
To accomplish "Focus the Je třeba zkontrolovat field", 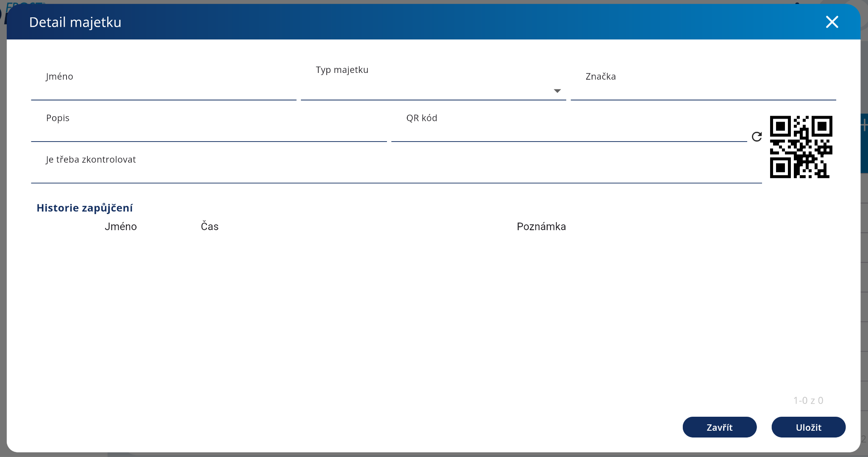I will pos(396,173).
